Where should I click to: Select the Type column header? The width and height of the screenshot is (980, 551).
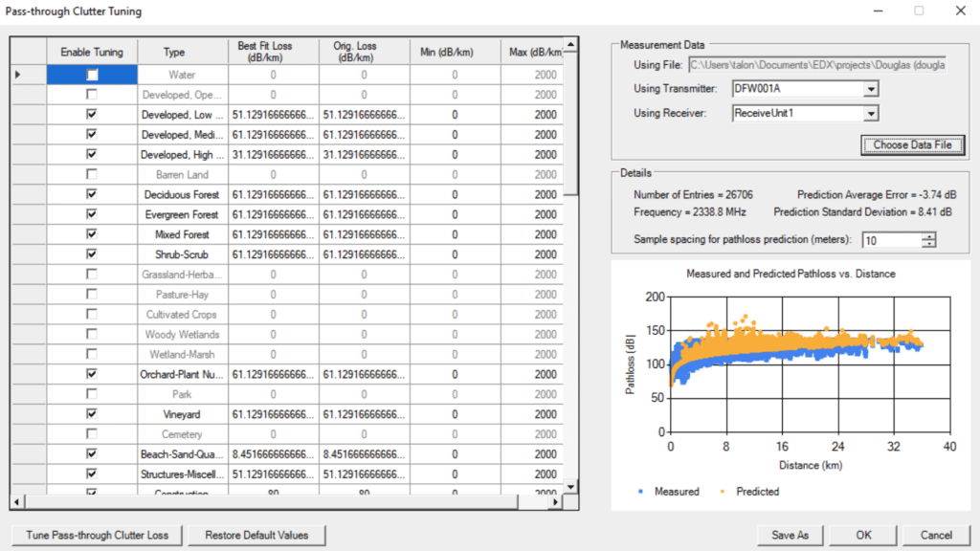click(174, 52)
